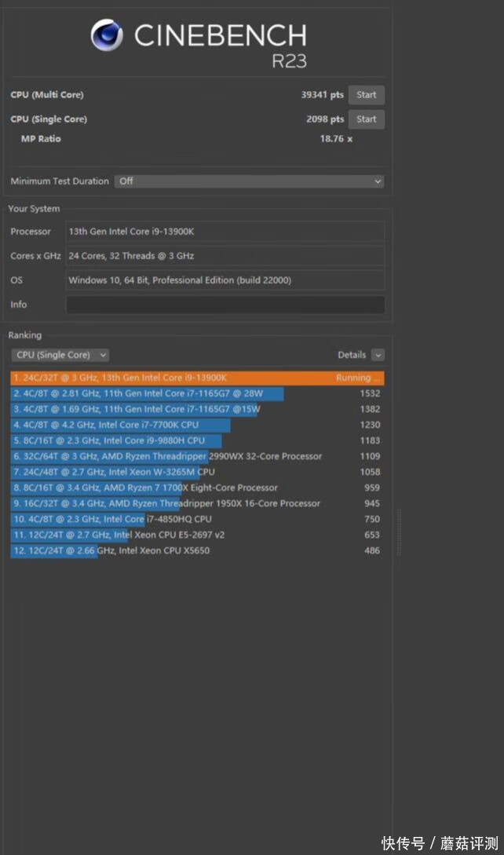Open the Minimum Test Duration dropdown
Viewport: 504px width, 855px height.
[x=250, y=181]
